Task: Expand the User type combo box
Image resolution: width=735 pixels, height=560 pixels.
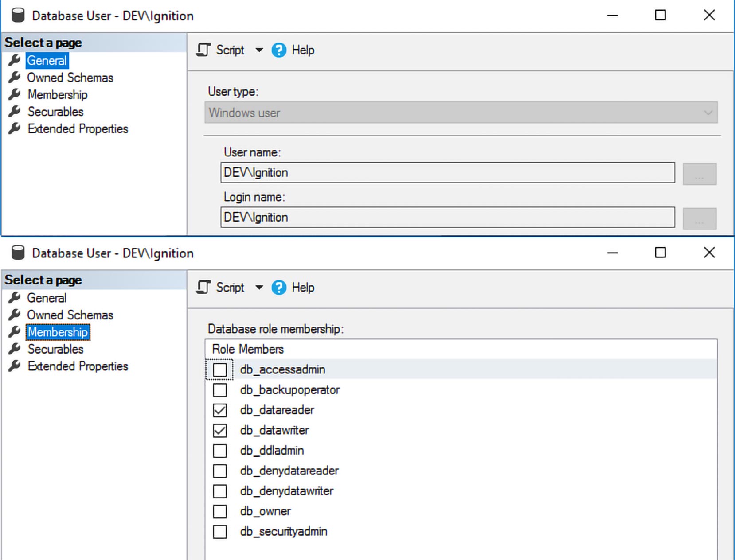Action: pos(708,113)
